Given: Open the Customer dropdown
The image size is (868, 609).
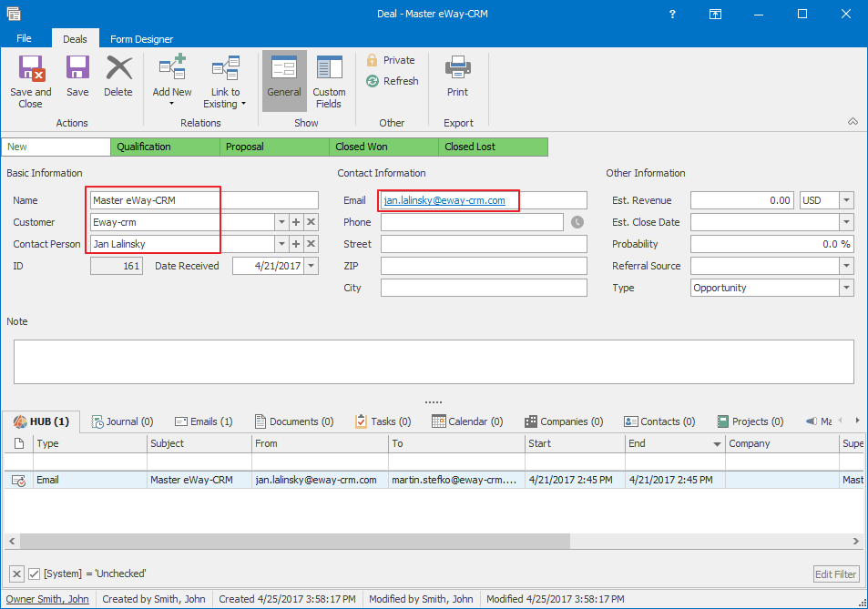Looking at the screenshot, I should pyautogui.click(x=281, y=222).
